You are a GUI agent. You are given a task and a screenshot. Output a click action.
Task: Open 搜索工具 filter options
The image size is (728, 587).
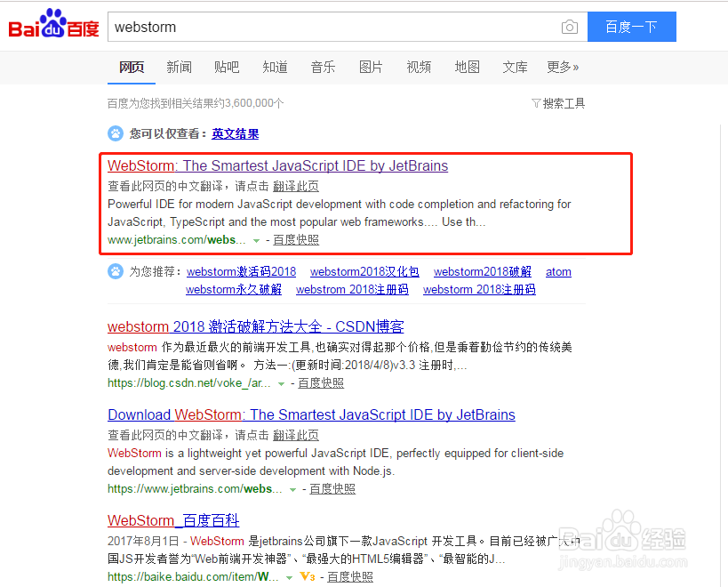point(558,103)
